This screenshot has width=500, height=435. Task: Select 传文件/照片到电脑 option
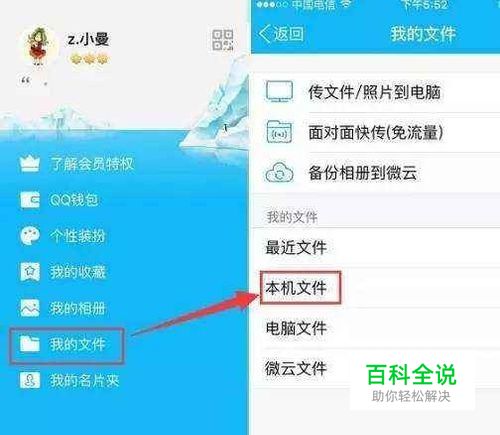[376, 92]
